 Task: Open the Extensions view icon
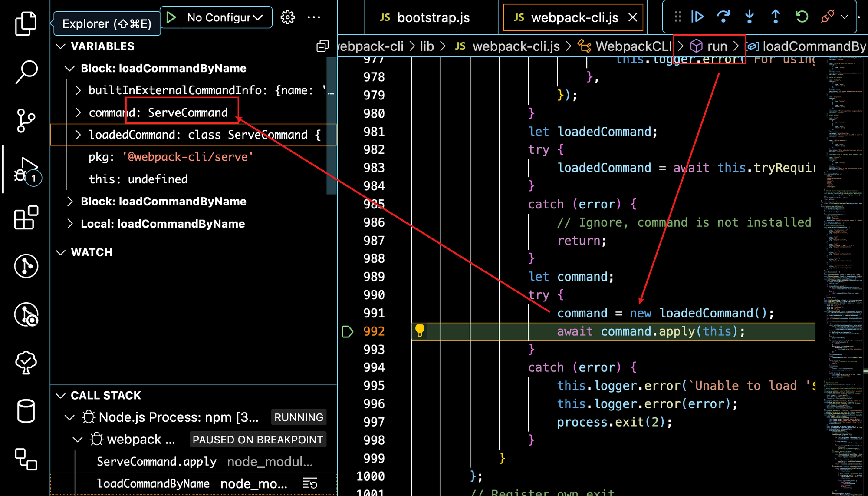(x=26, y=218)
